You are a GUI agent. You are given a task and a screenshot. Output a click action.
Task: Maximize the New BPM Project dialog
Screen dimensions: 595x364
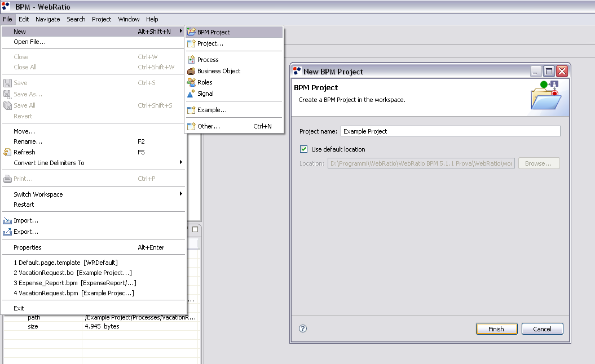[x=549, y=72]
